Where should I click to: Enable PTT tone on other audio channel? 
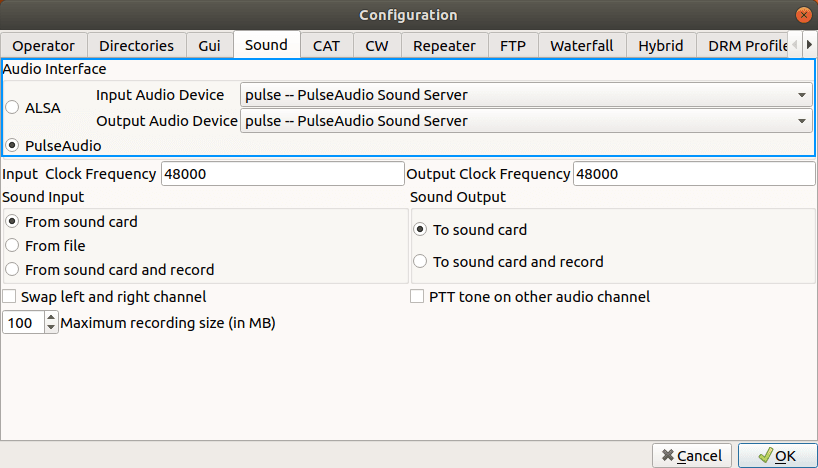(x=417, y=296)
